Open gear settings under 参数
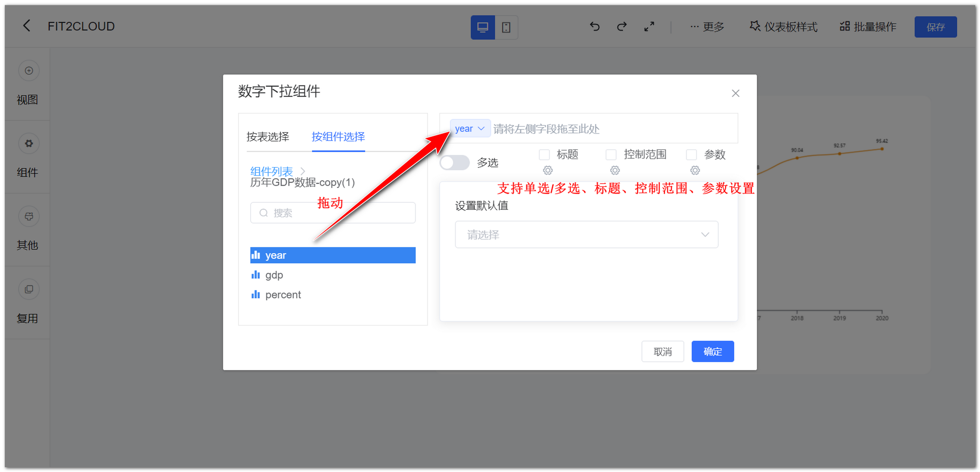Screen dimensions: 980x472 [x=695, y=170]
